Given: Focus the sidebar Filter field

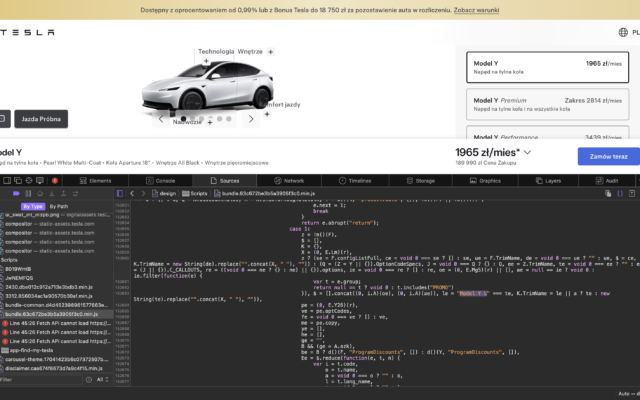Looking at the screenshot, I should [x=41, y=380].
